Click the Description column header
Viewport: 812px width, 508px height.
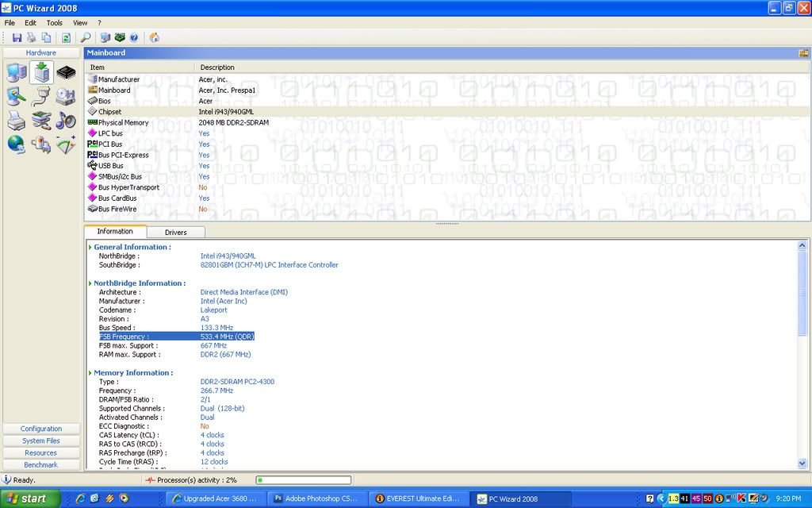tap(502, 67)
